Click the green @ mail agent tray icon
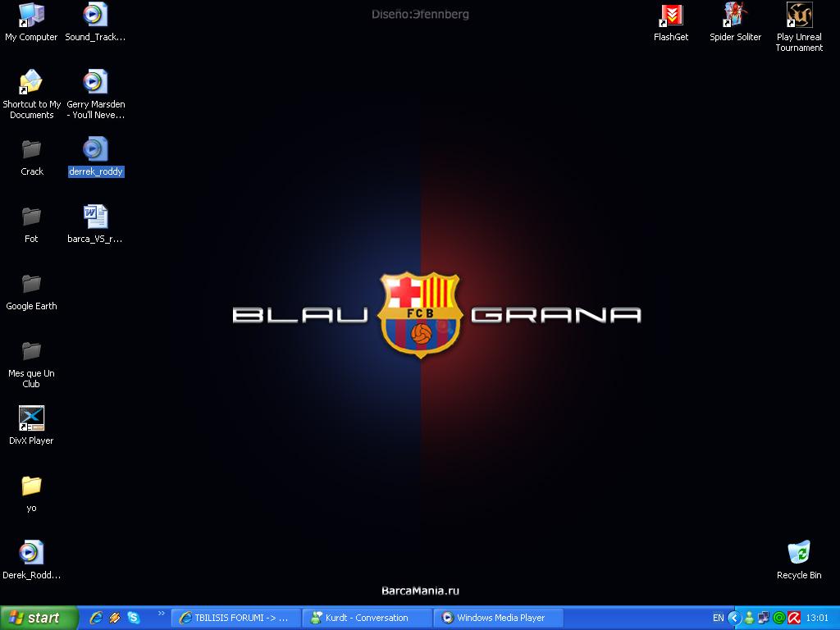The image size is (840, 630). pos(779,619)
